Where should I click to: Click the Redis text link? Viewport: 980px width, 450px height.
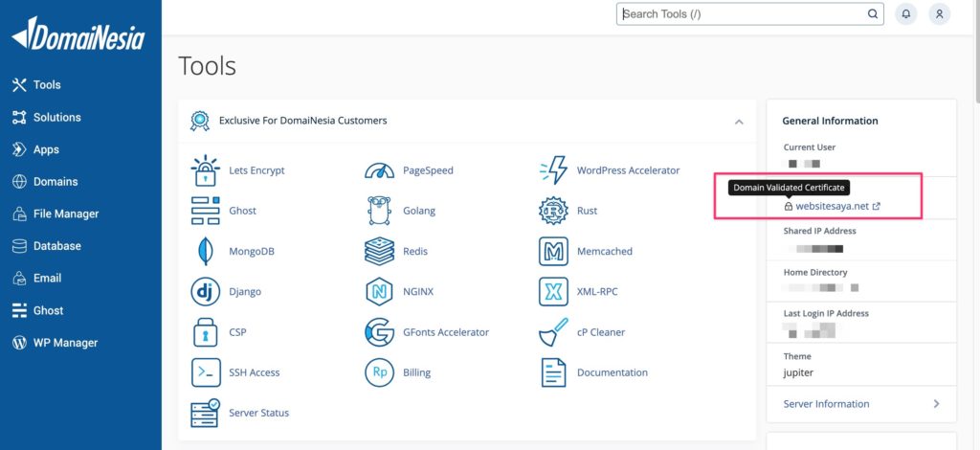pyautogui.click(x=415, y=251)
